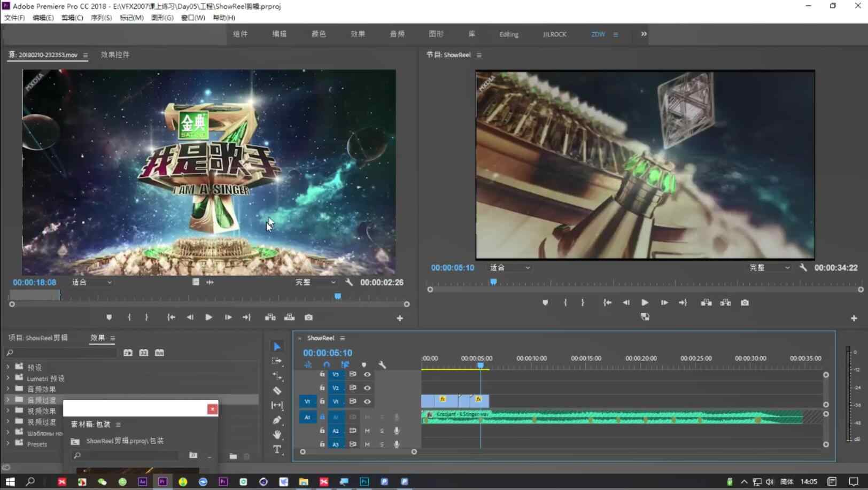Select the Track Select Forward tool
868x490 pixels.
point(277,361)
